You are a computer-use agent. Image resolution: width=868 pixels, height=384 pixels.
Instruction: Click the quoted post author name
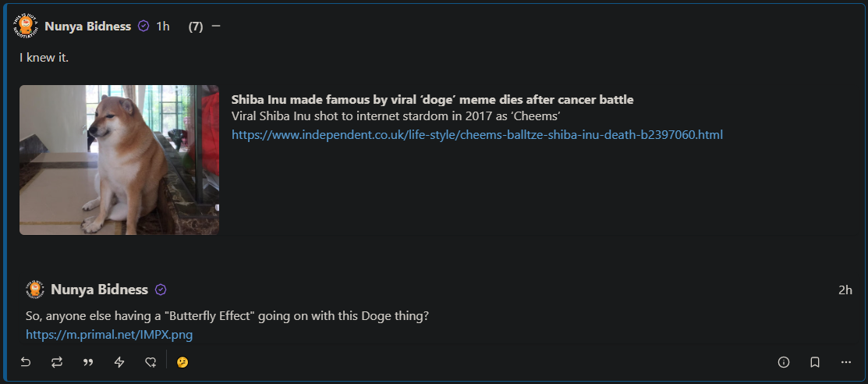99,290
